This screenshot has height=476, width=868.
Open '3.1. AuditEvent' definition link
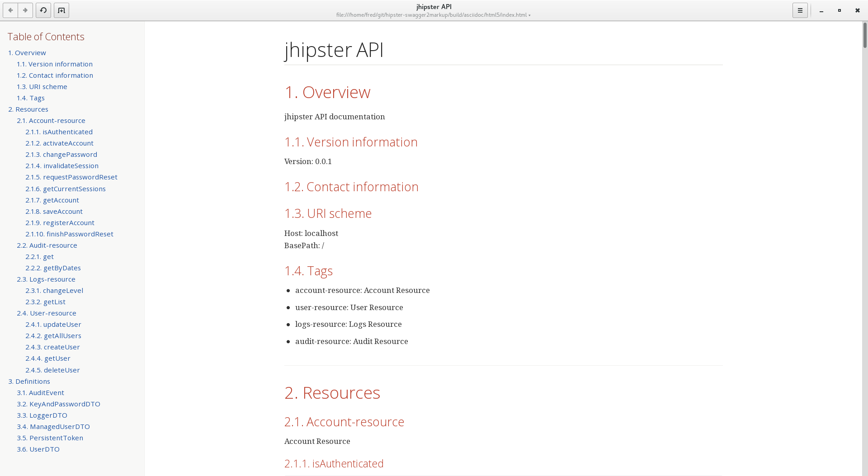click(x=41, y=392)
